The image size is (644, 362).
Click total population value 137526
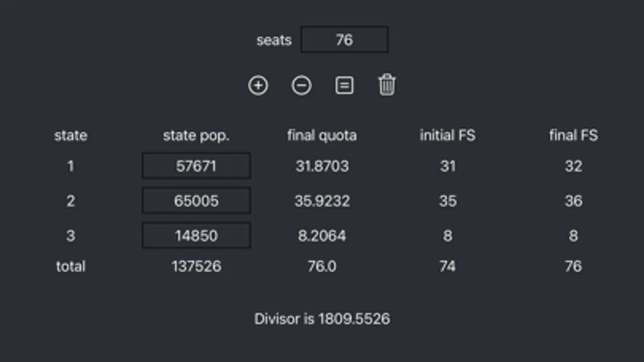197,266
